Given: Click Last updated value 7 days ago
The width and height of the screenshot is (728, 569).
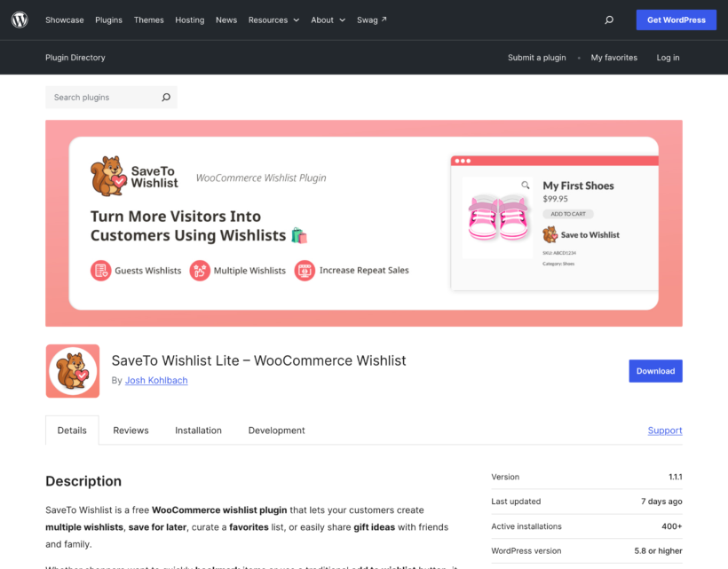Looking at the screenshot, I should click(661, 502).
